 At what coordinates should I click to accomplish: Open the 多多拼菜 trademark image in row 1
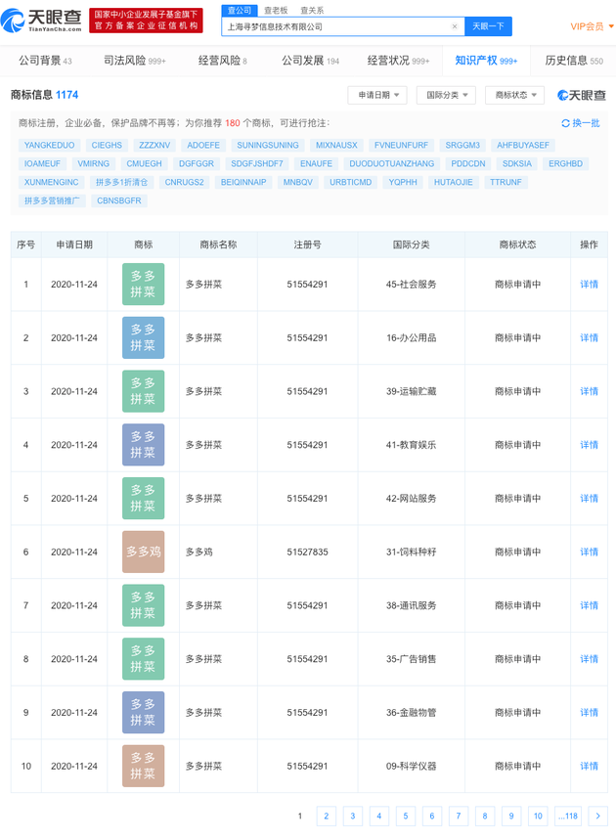coord(143,284)
